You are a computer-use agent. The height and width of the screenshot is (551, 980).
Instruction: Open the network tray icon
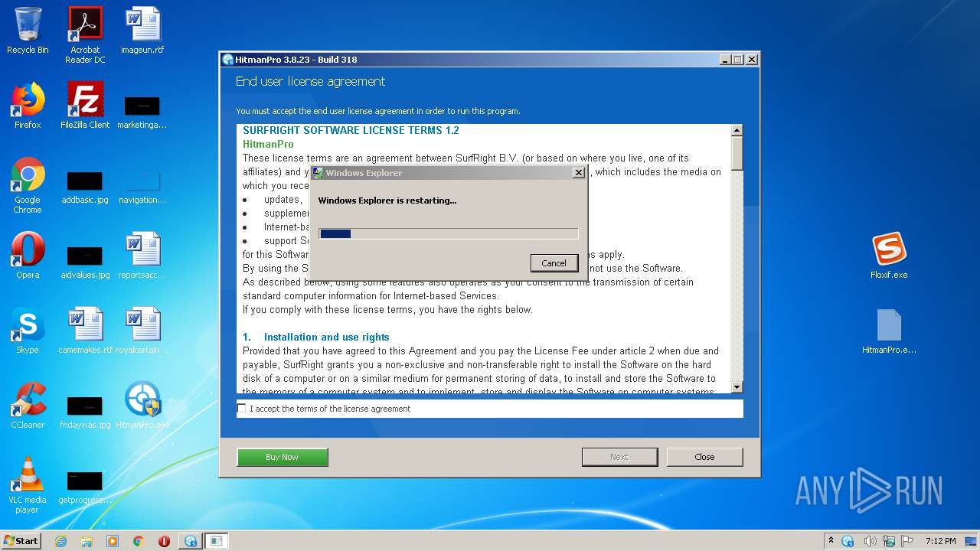[889, 541]
